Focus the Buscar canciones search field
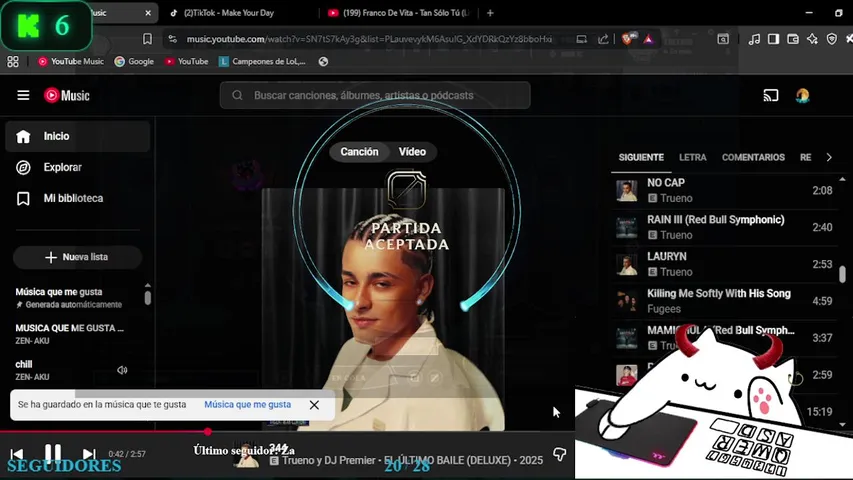Screen dimensions: 853x480 point(375,95)
